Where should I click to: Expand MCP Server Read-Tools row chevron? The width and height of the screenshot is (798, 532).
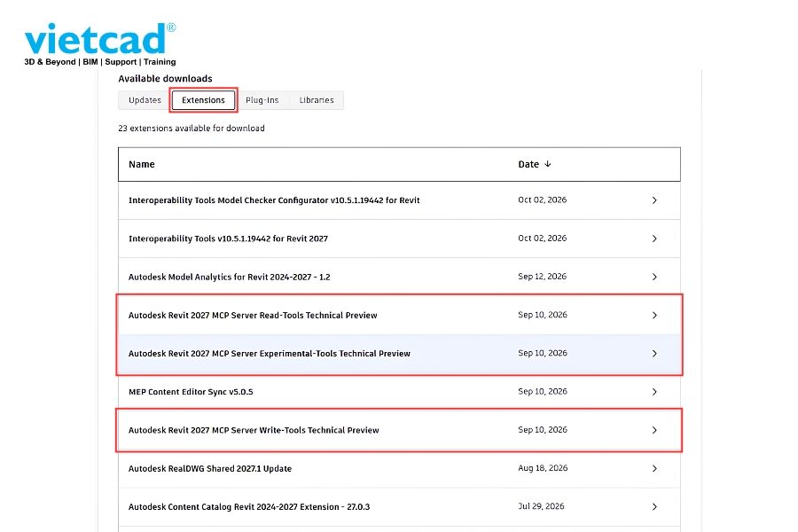point(654,315)
